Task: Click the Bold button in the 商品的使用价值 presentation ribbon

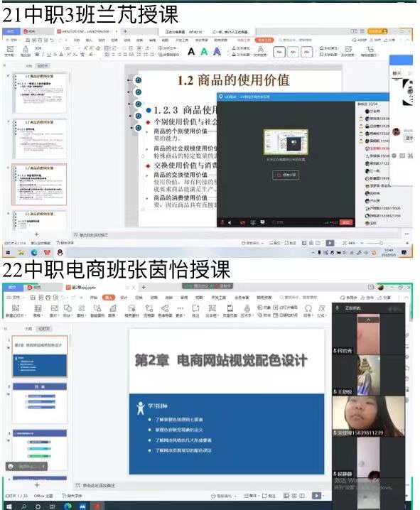Action: (x=37, y=55)
